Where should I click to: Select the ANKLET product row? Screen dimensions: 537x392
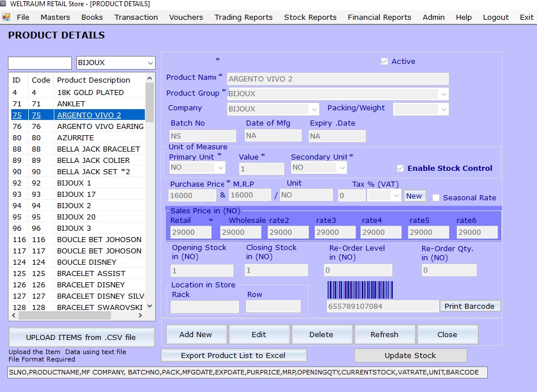[78, 104]
